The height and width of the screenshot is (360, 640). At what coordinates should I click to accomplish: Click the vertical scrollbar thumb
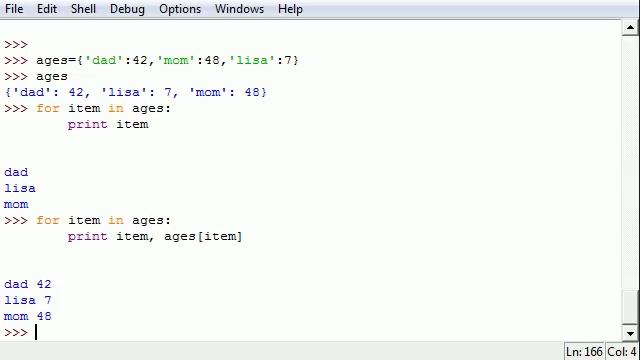pyautogui.click(x=630, y=307)
